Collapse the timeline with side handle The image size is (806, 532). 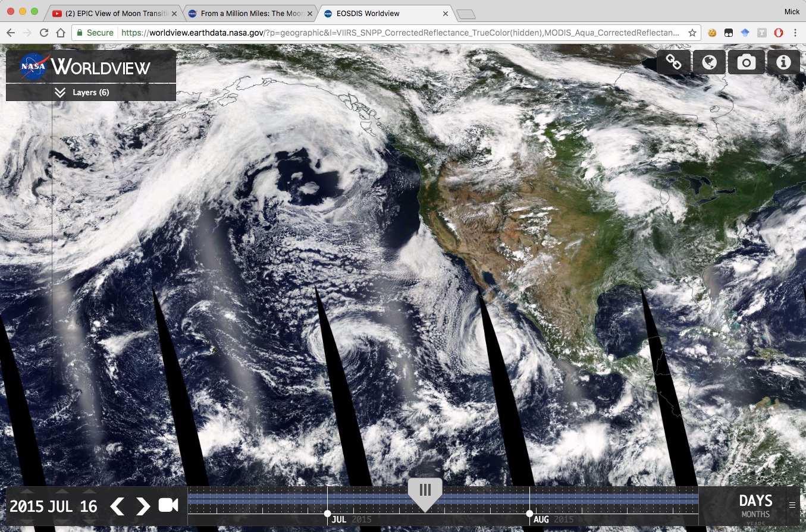point(792,505)
